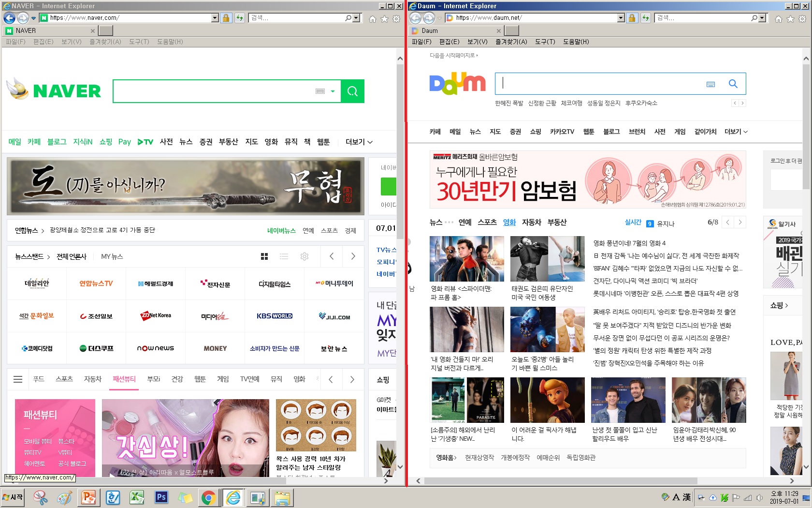Select the NAVER browser tab
812x508 pixels.
pos(50,30)
